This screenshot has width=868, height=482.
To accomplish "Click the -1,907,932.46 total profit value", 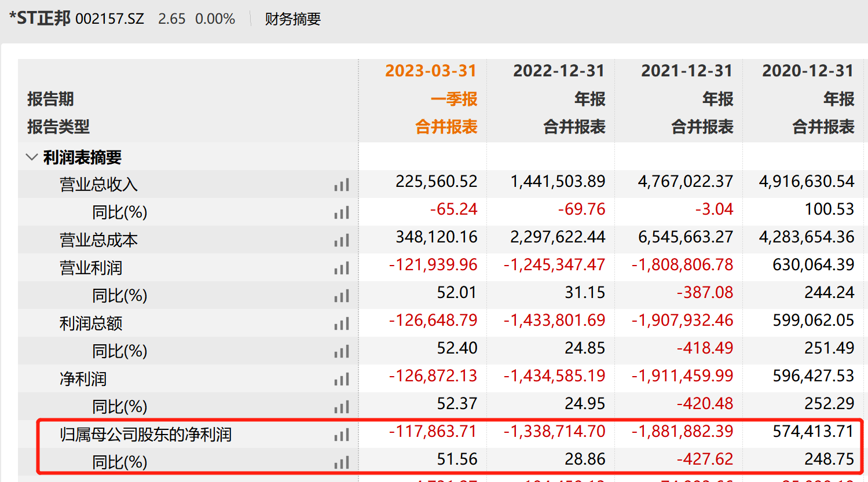I will (x=682, y=321).
